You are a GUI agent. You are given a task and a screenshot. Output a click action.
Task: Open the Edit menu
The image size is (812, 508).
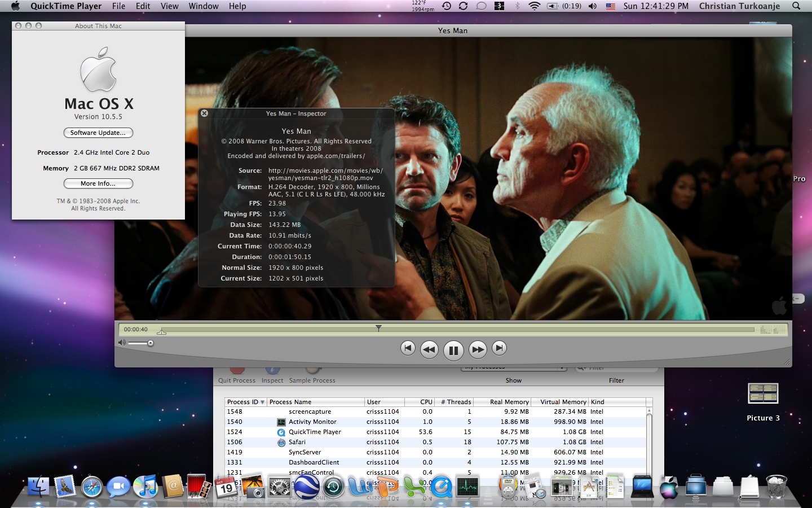point(143,6)
